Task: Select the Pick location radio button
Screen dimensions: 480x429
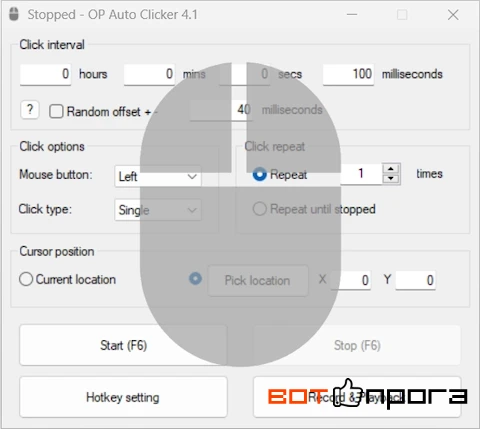Action: coord(195,278)
